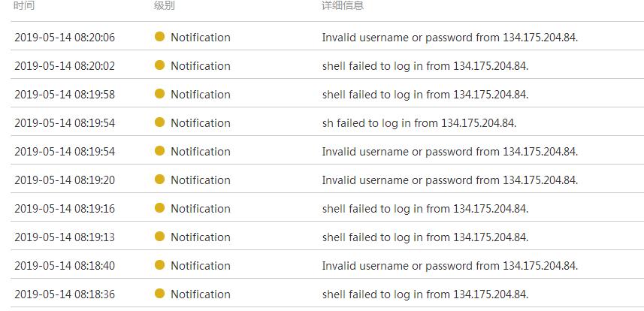Select the shell failed message at 08:20:02
644x311 pixels.
click(425, 66)
